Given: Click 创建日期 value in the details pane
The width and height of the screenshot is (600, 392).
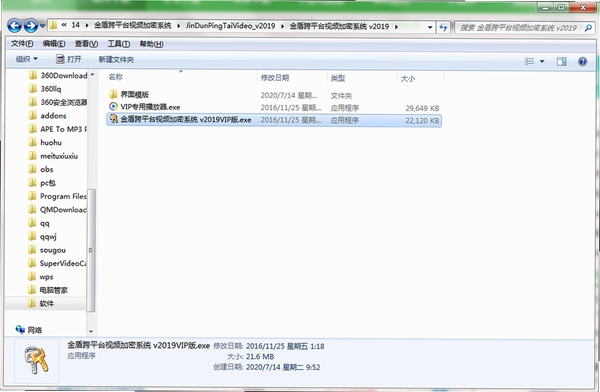Looking at the screenshot, I should coord(283,367).
